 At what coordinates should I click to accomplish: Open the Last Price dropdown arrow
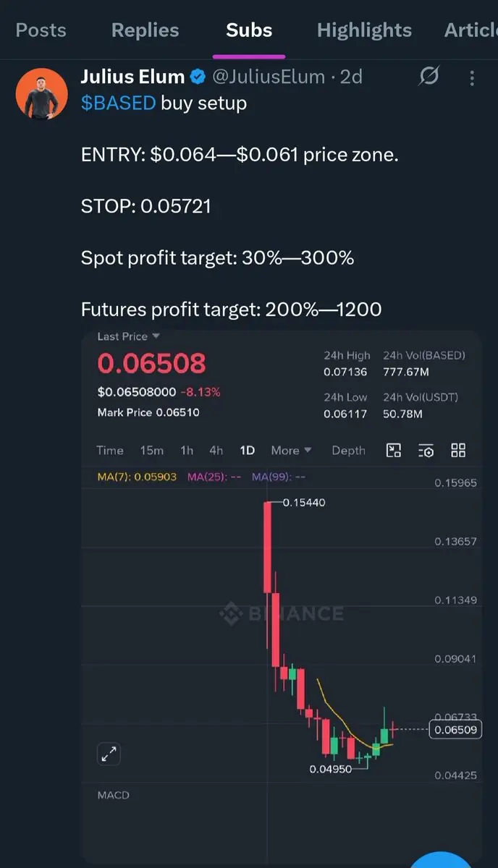click(x=156, y=336)
